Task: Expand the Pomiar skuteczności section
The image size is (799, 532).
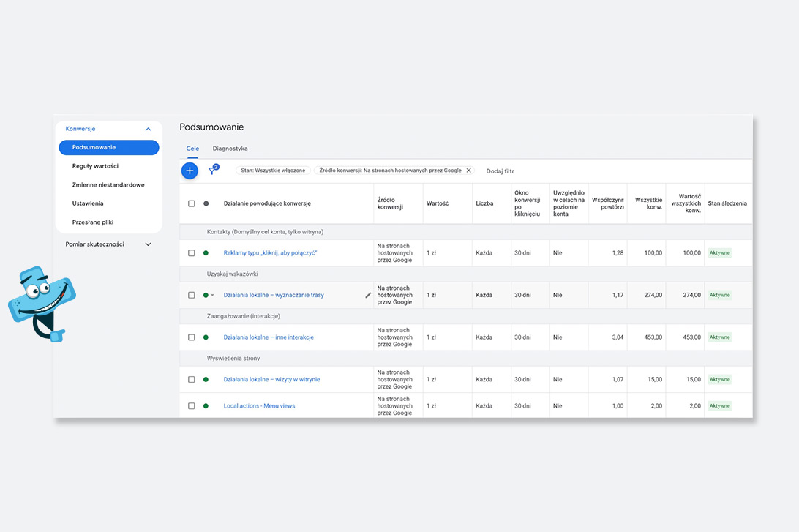Action: pos(148,244)
